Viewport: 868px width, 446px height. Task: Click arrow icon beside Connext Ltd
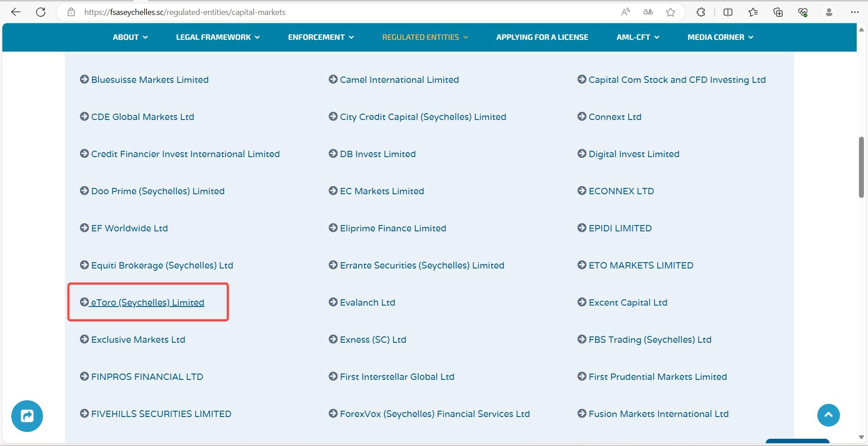pyautogui.click(x=582, y=116)
